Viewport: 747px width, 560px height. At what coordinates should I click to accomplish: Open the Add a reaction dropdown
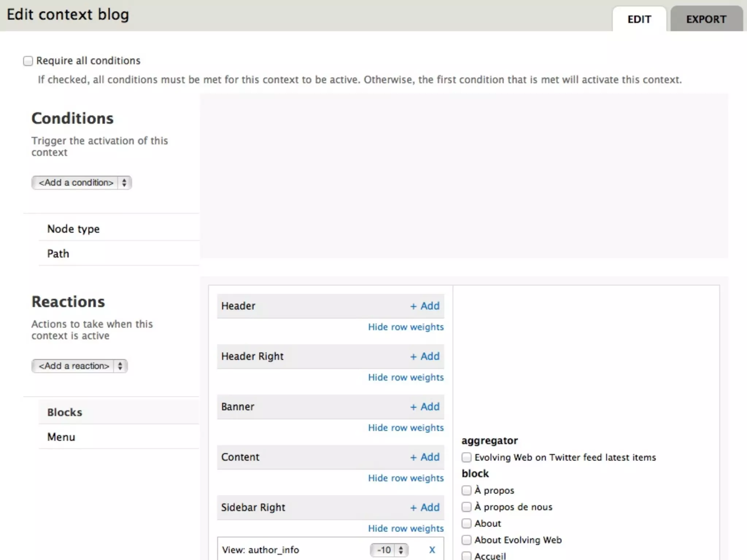coord(80,366)
